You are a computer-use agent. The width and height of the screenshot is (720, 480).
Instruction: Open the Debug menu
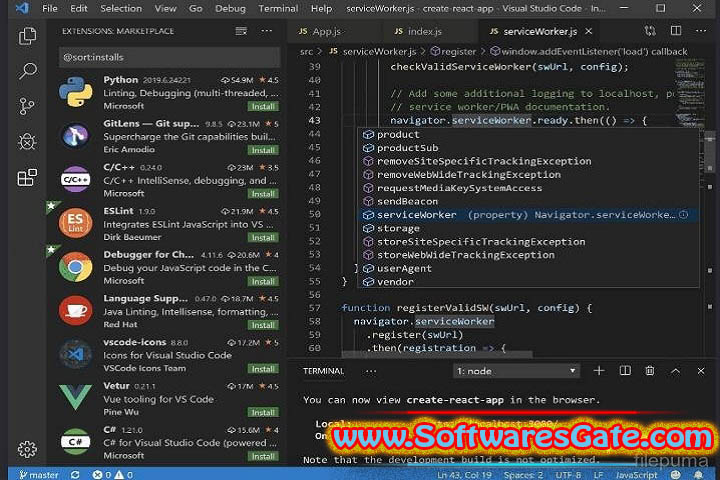[230, 8]
